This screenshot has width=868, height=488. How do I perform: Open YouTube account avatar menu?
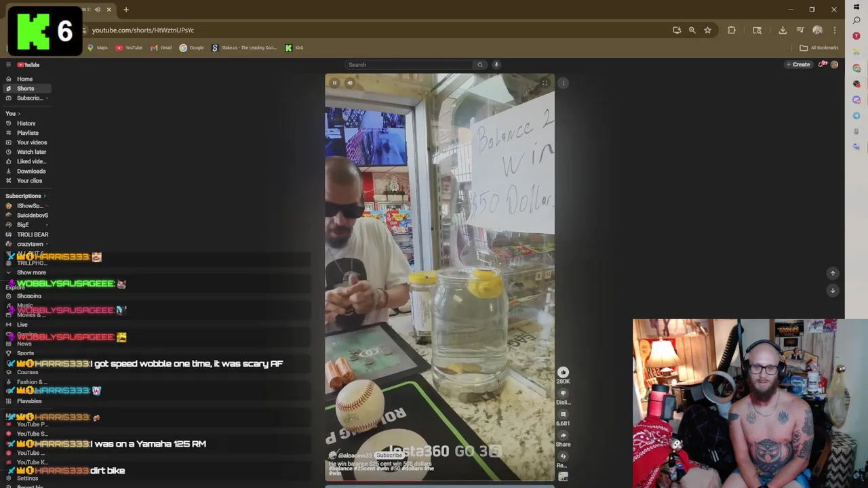(x=834, y=65)
